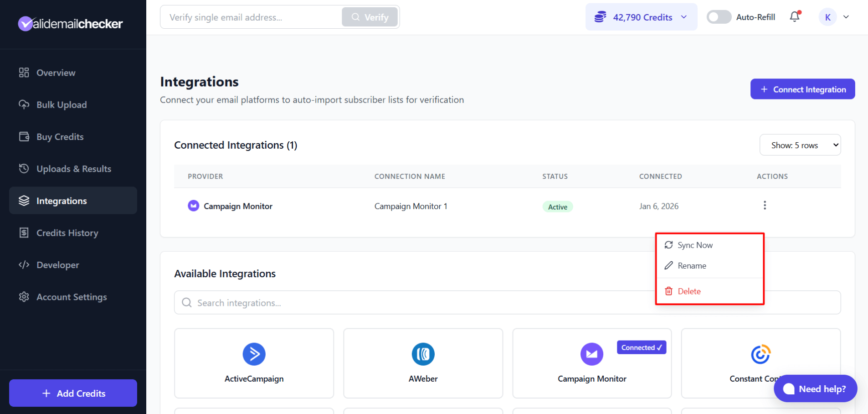Choose Sync Now from the actions menu
This screenshot has width=868, height=414.
(694, 245)
